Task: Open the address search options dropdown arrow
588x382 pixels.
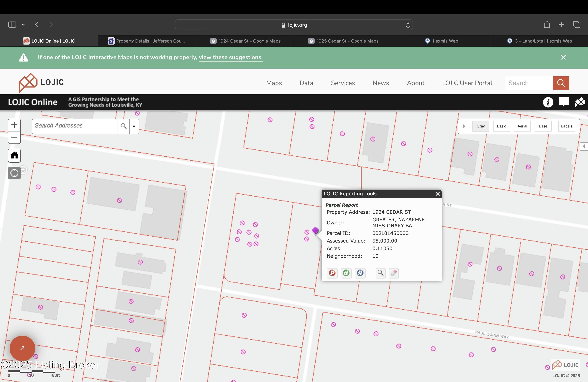Action: click(x=134, y=126)
